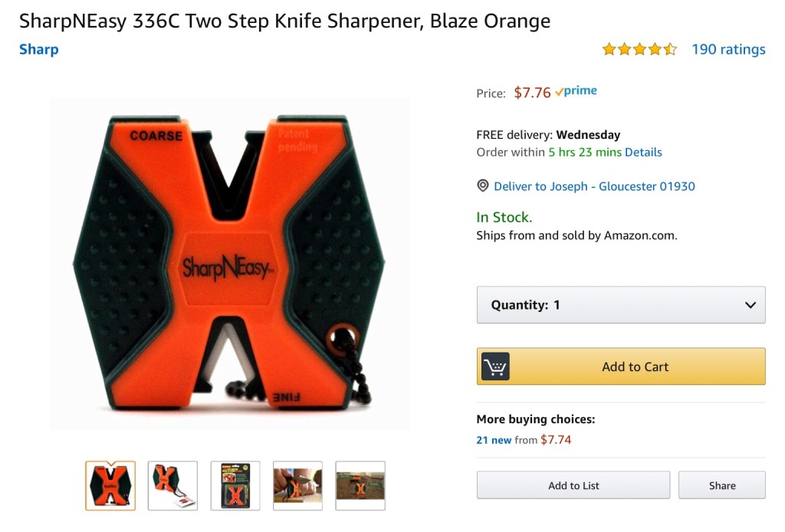Screen dimensions: 785x532
Task: Open the 190 ratings link
Action: click(728, 49)
